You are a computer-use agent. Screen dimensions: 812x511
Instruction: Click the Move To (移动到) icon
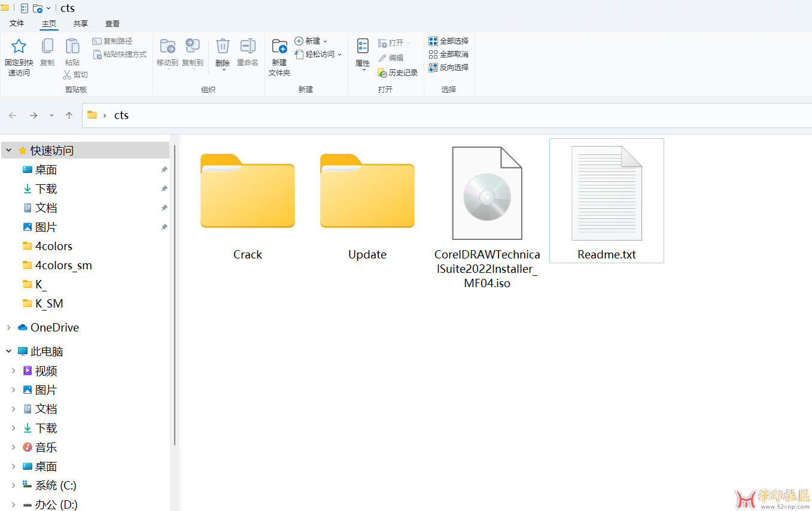pyautogui.click(x=168, y=46)
